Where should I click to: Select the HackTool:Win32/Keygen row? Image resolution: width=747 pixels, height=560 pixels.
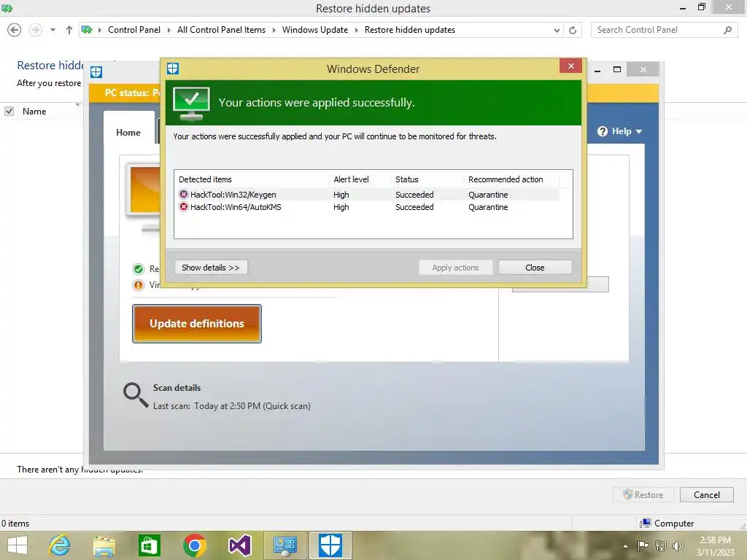click(366, 194)
